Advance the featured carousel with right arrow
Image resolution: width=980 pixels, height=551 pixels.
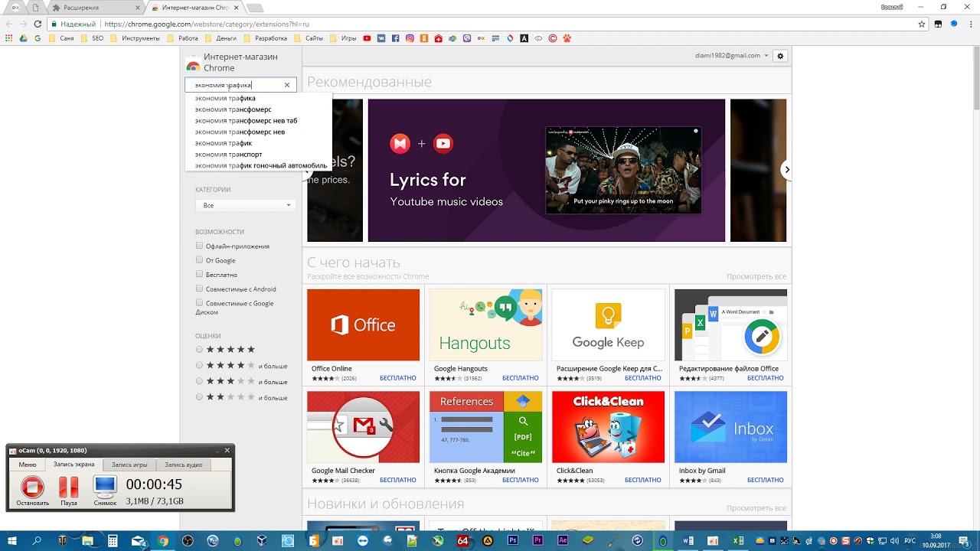[786, 170]
